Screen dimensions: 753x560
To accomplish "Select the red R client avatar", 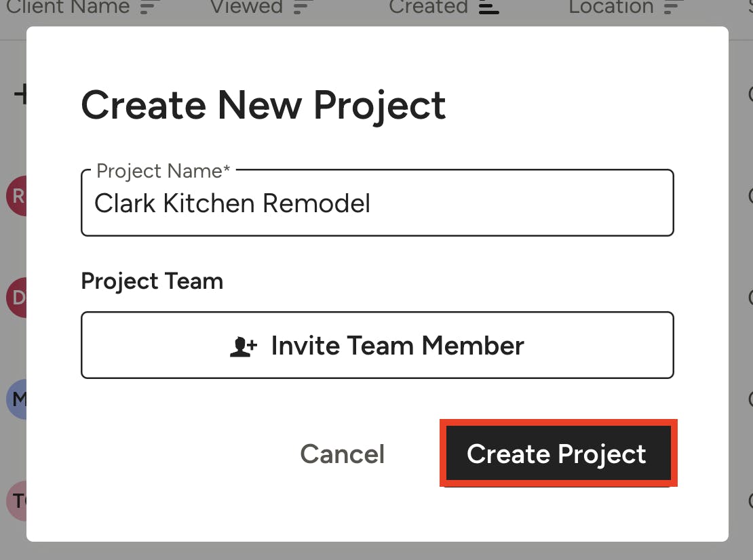I will coord(16,196).
